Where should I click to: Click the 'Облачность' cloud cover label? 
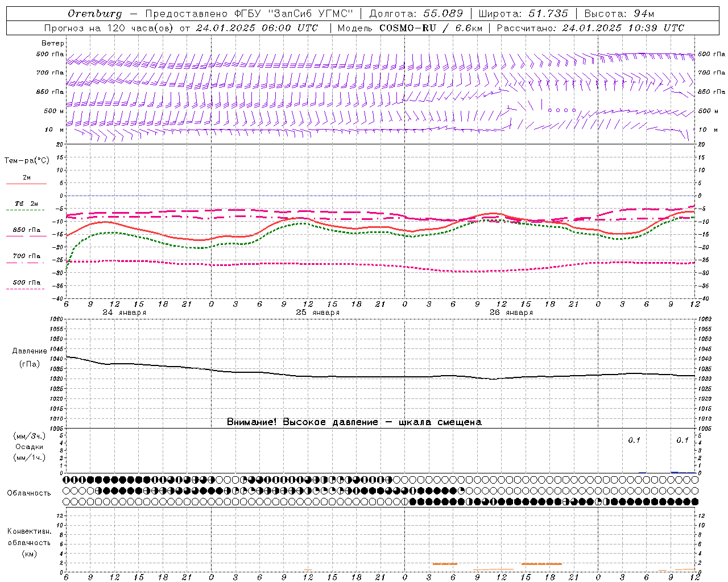click(x=29, y=493)
